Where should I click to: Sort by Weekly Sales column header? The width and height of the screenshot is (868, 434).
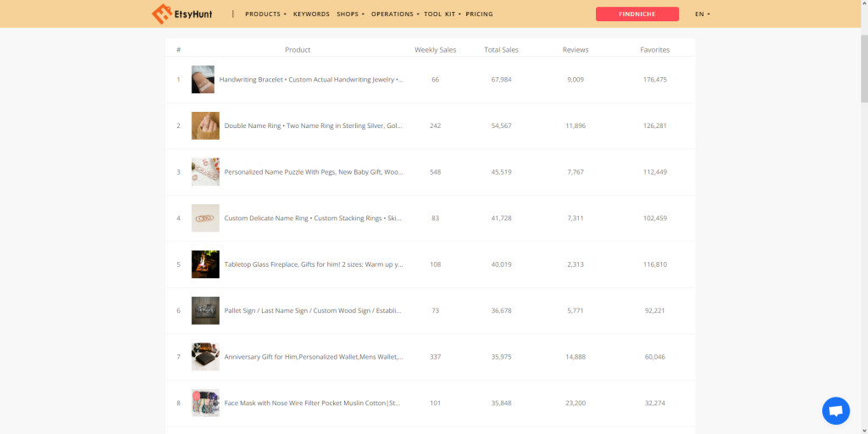point(435,50)
